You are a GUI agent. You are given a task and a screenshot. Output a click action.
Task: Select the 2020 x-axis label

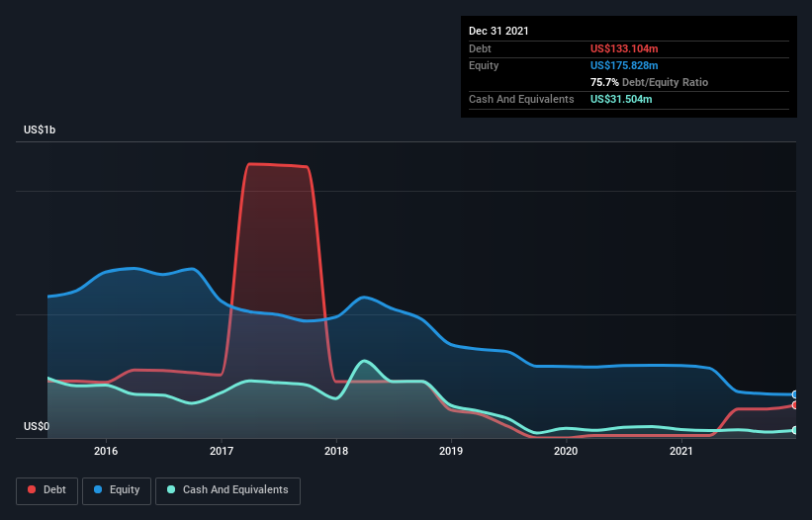566,451
